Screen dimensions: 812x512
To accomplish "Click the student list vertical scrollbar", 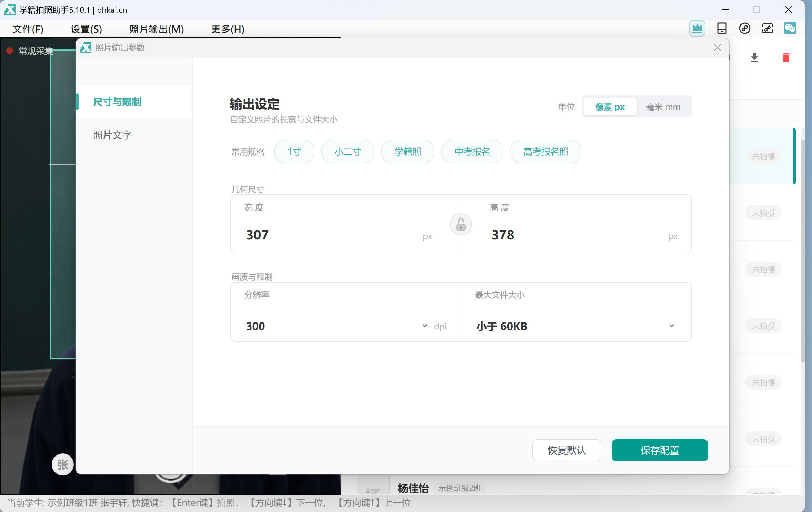I will (803, 250).
